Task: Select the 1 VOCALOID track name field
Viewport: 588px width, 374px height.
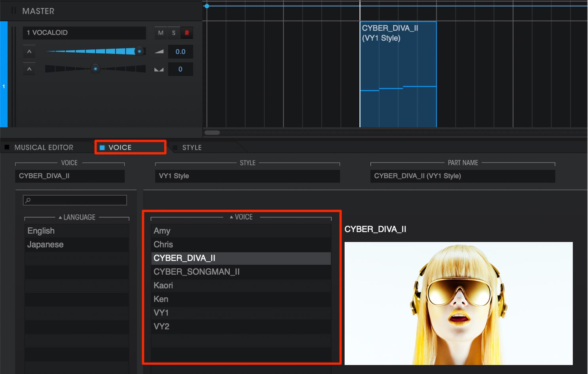Action: (x=84, y=33)
